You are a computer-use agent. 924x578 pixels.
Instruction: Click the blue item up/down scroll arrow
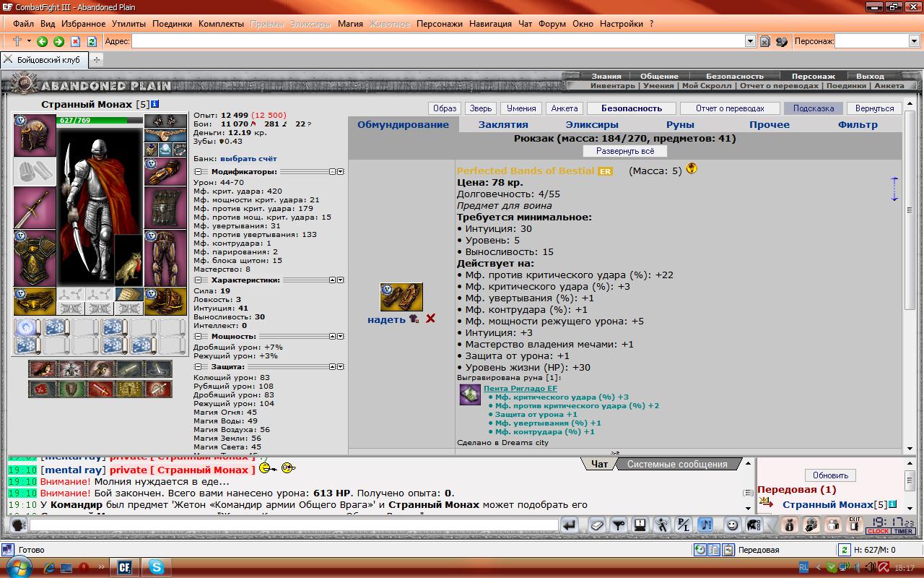coord(894,189)
